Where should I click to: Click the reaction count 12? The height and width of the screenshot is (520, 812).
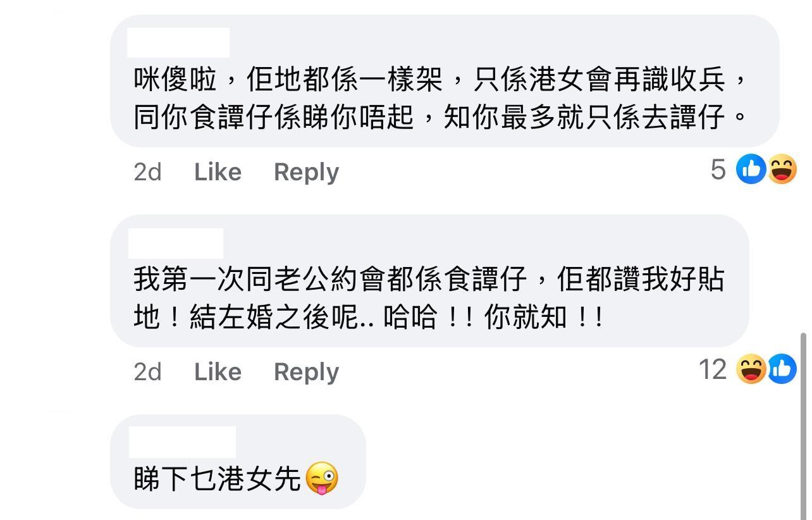[713, 369]
